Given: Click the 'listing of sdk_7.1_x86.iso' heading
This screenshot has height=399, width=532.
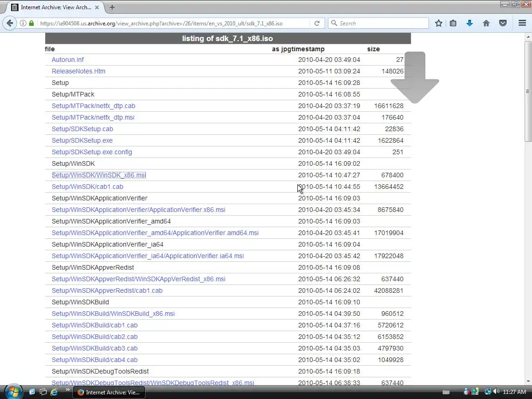Looking at the screenshot, I should (x=227, y=38).
